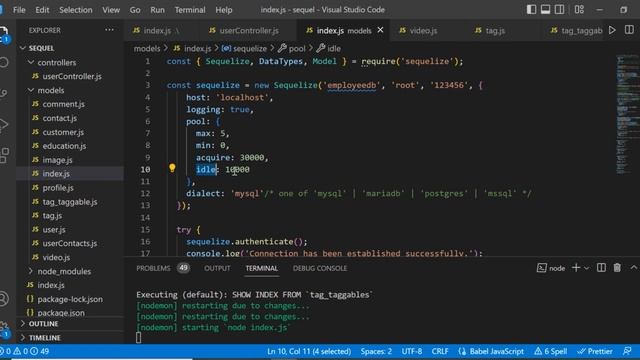Screen dimensions: 640x360
Task: Toggle the bottom panel layout icon
Action: [545, 9]
